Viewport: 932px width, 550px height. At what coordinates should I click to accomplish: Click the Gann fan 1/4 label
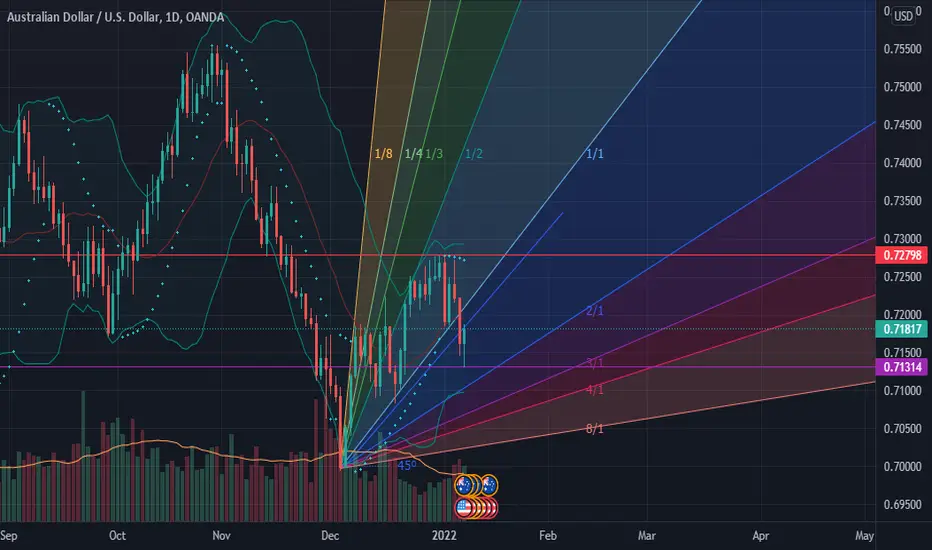[x=413, y=154]
